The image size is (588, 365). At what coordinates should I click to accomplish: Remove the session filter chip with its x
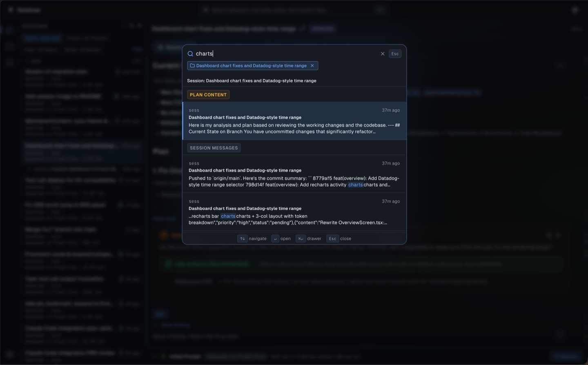312,66
